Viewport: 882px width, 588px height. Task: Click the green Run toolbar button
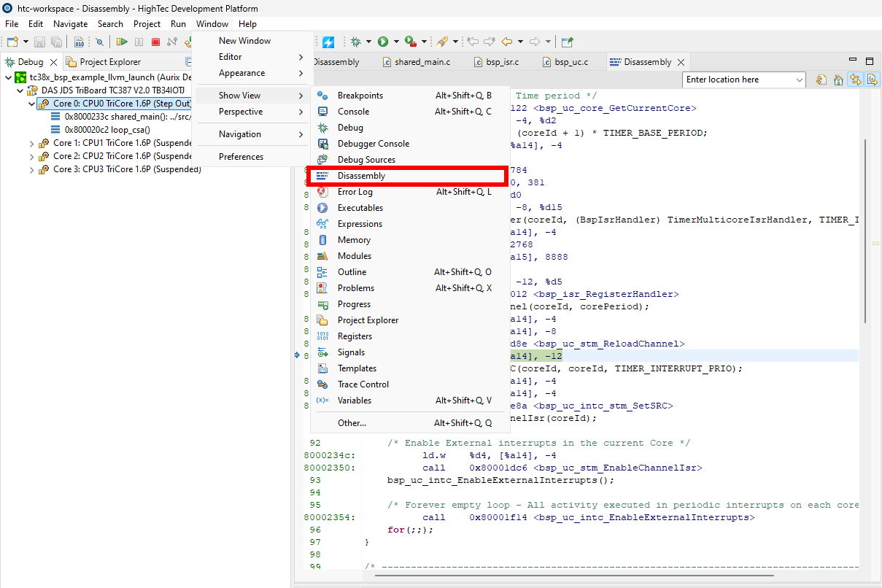[383, 42]
